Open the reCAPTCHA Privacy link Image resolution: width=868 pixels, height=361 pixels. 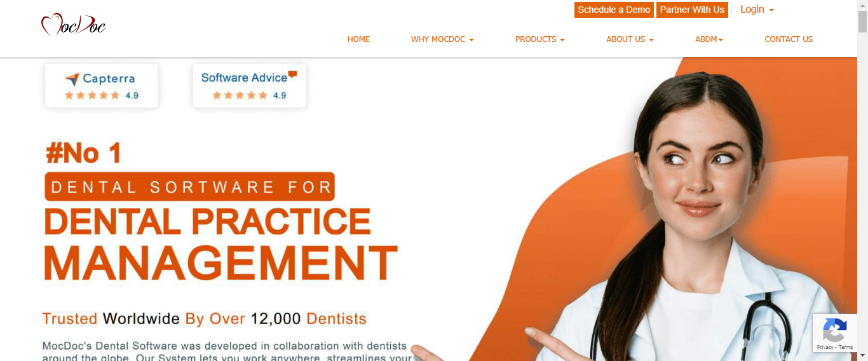click(x=825, y=347)
